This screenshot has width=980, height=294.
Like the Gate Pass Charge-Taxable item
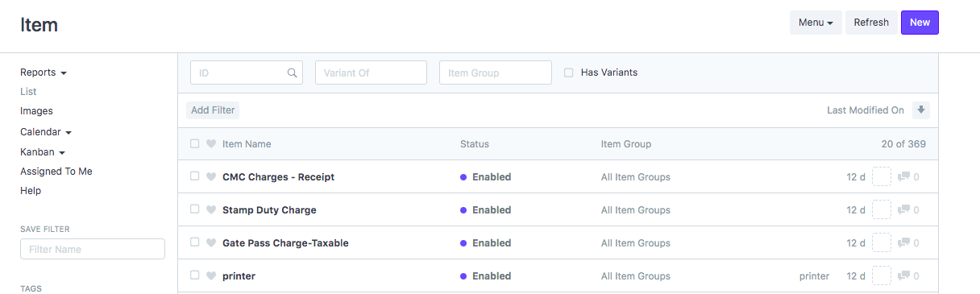click(x=211, y=243)
